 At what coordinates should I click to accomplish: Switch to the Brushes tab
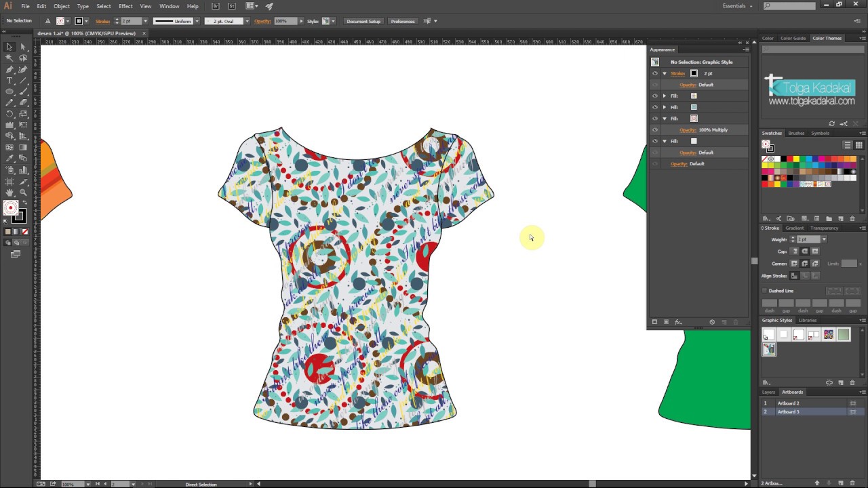pyautogui.click(x=796, y=133)
